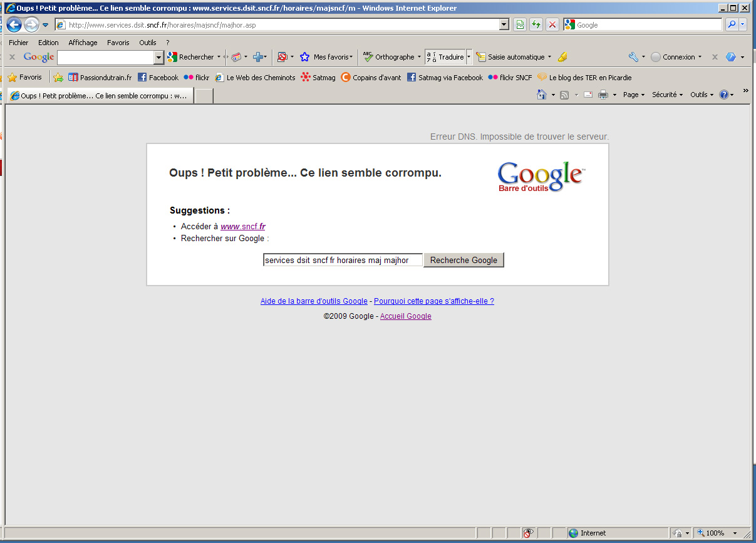Open the Passiondutrain.fr favorite bookmark

tap(100, 78)
